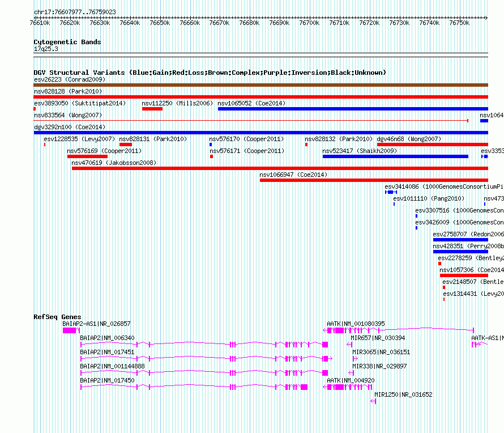Click the dgv46n68 (Wong2007) red bar
This screenshot has width=504, height=433.
(x=433, y=145)
